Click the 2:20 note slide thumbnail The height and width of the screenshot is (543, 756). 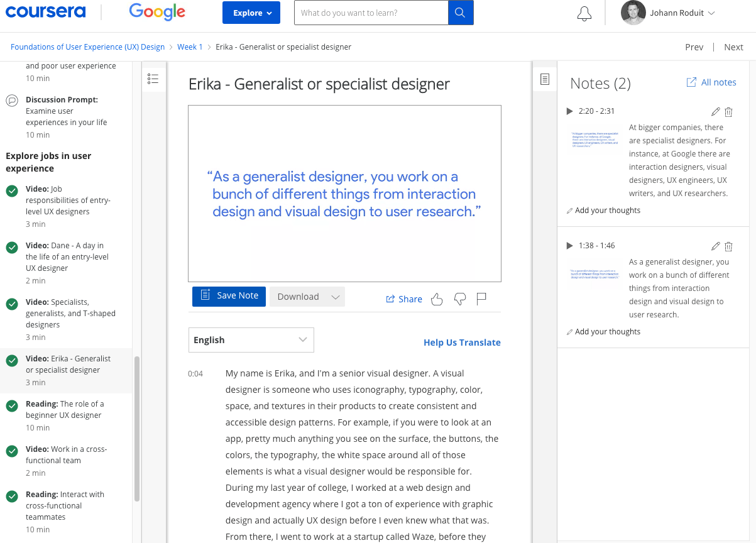(x=594, y=140)
